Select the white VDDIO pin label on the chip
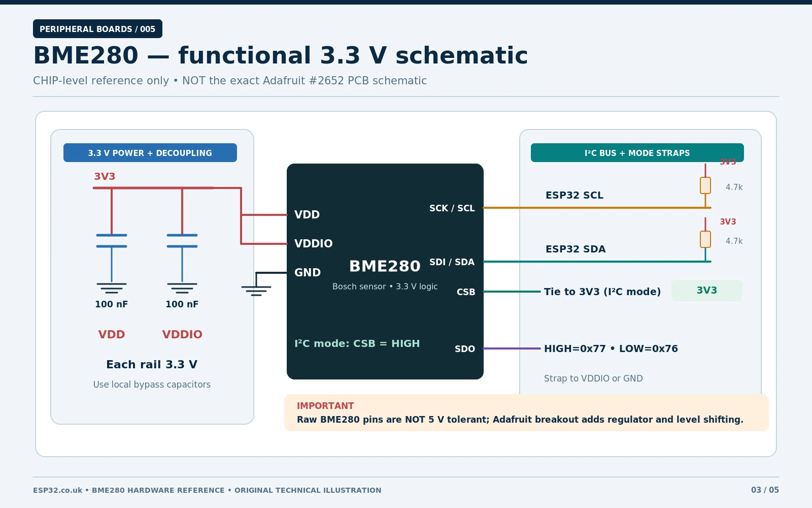 click(314, 244)
